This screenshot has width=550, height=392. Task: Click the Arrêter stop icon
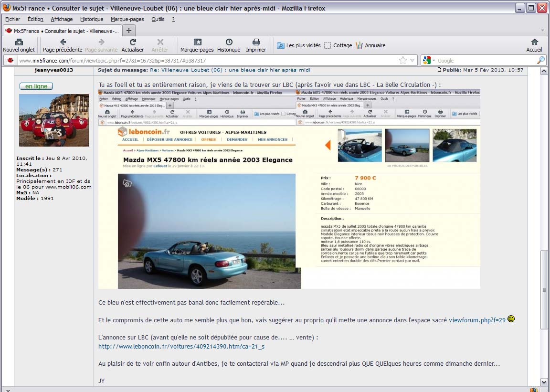click(160, 42)
